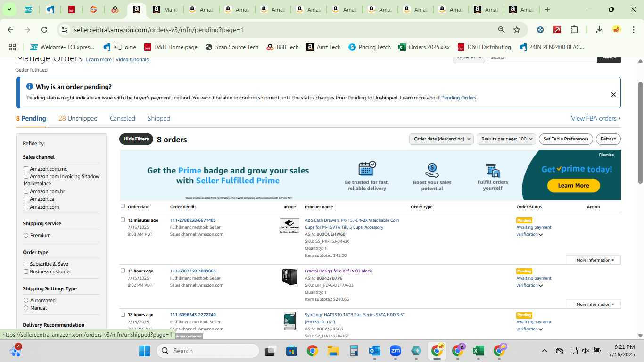Open Windows Start menu
Viewport: 644px width, 362px height.
[x=144, y=351]
